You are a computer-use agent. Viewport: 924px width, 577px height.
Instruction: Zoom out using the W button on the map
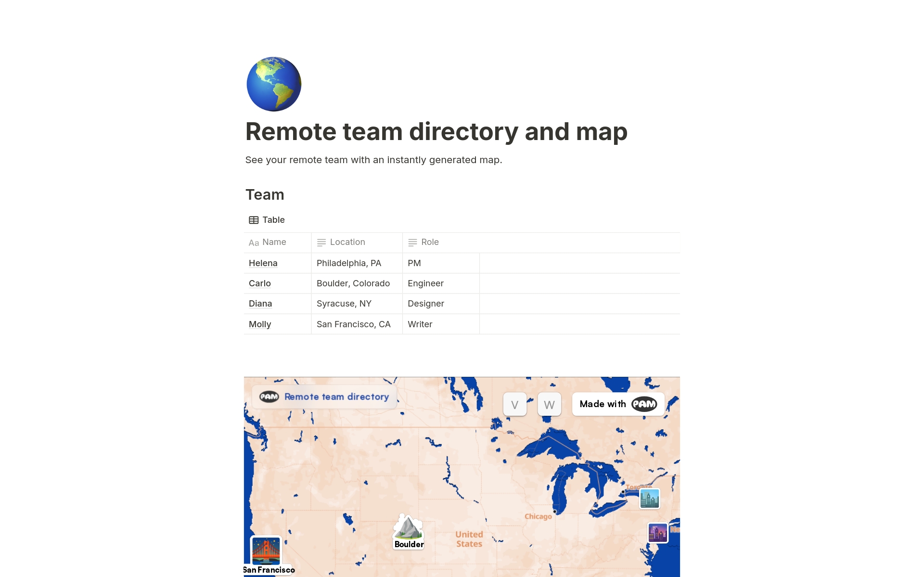[x=549, y=404]
